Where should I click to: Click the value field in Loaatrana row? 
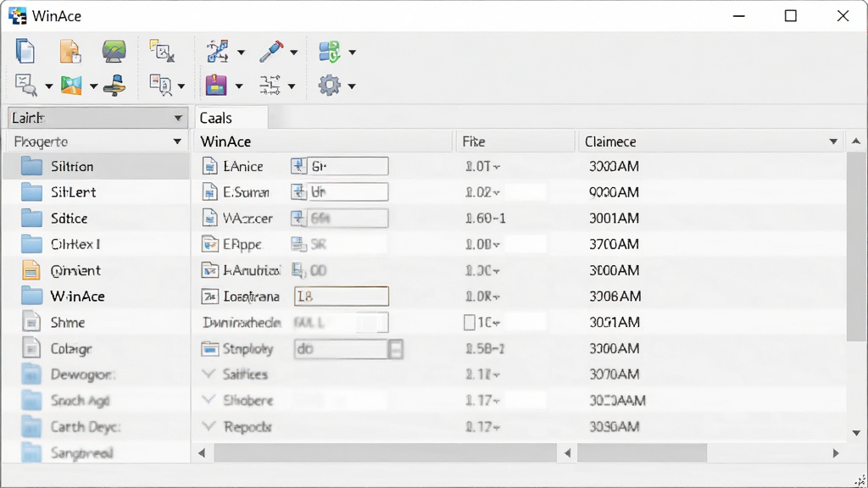pyautogui.click(x=341, y=296)
